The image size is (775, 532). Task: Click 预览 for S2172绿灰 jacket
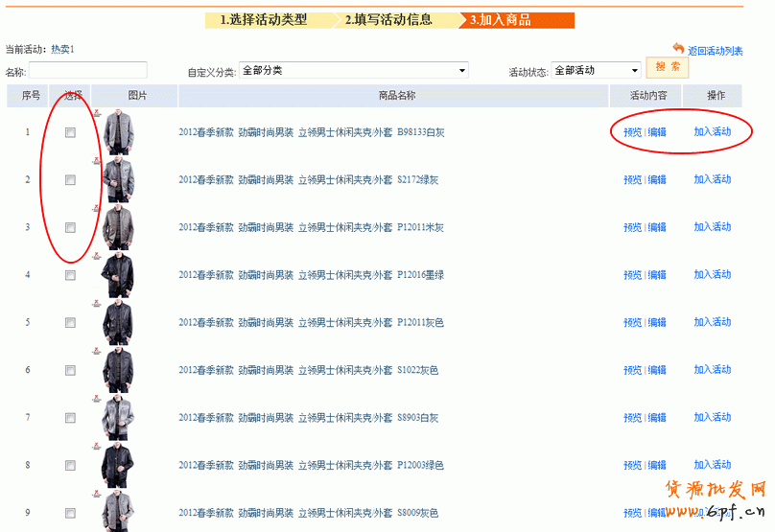(x=632, y=180)
